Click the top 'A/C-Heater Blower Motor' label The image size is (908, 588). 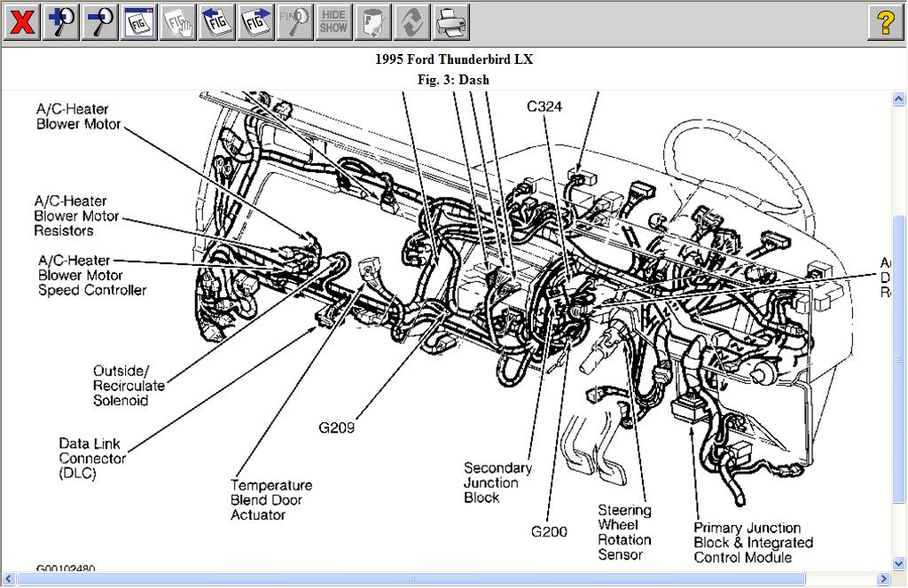tap(78, 116)
